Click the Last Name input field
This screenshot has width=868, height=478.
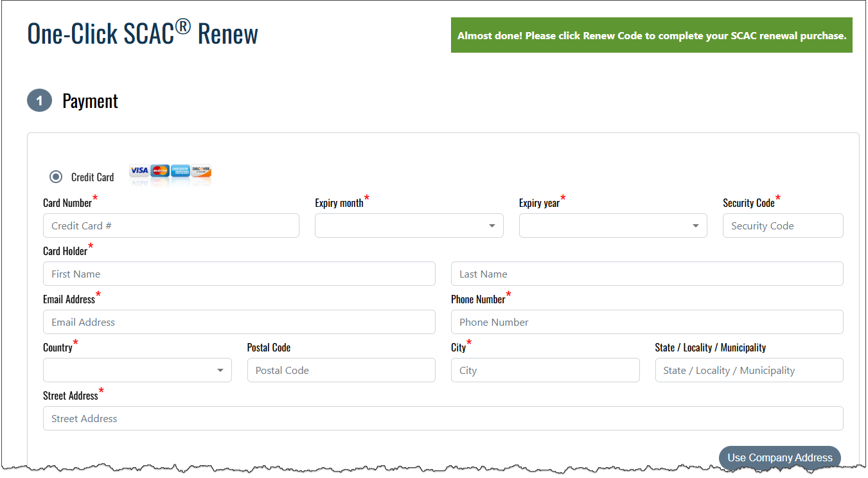tap(646, 274)
